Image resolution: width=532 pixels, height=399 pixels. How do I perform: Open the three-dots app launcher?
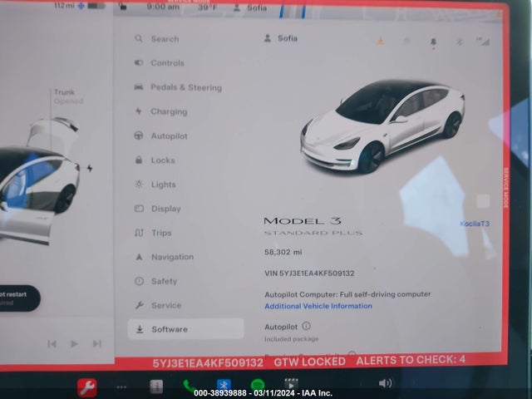pos(121,387)
